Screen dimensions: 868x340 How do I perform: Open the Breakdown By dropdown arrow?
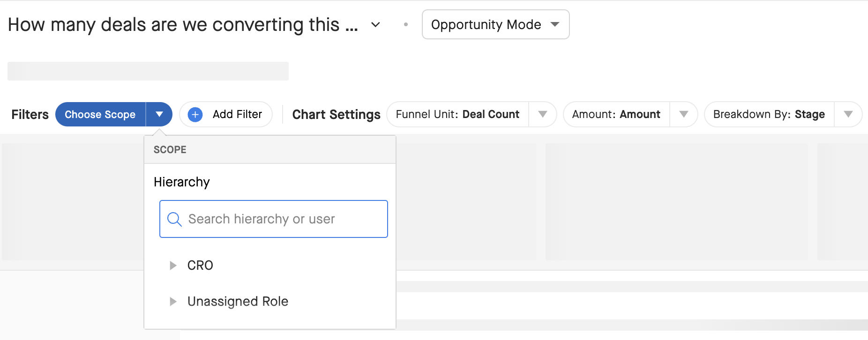click(x=848, y=114)
